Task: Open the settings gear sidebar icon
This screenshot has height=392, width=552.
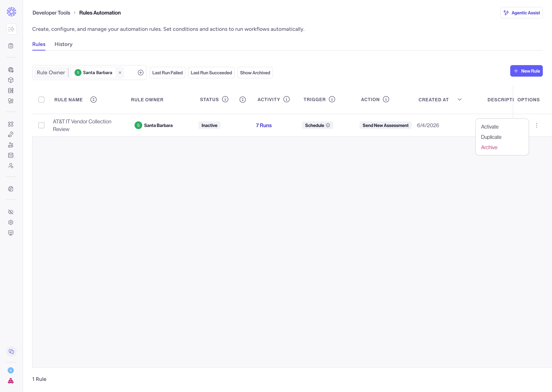Action: click(x=11, y=222)
